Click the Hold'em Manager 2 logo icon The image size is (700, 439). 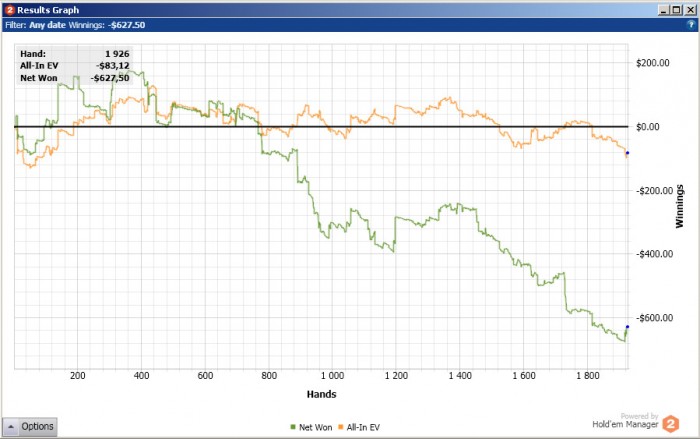tap(671, 424)
